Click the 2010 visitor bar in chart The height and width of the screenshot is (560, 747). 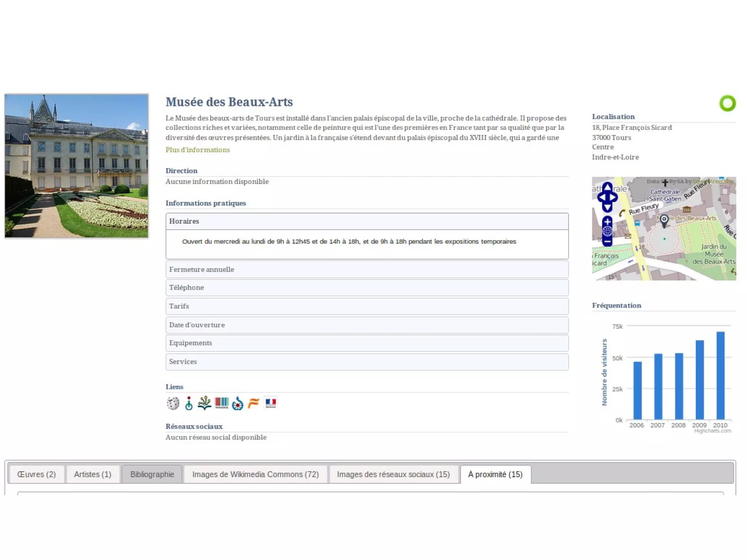click(720, 376)
